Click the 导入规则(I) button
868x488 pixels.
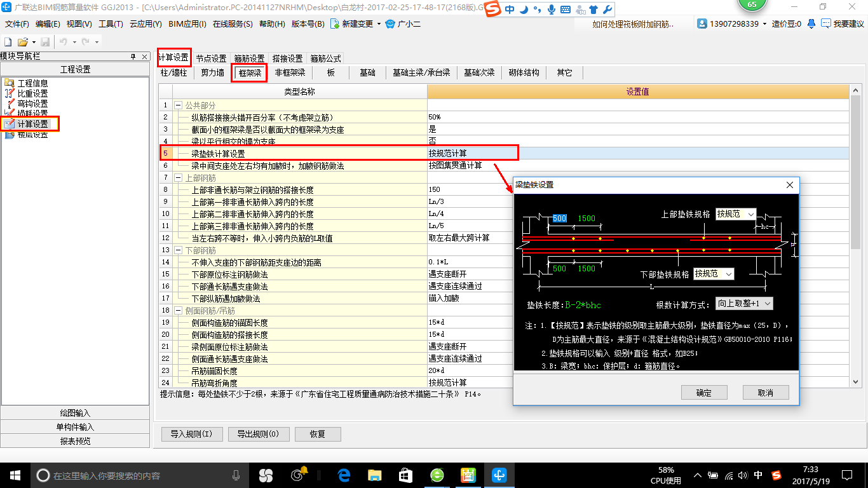tap(192, 435)
